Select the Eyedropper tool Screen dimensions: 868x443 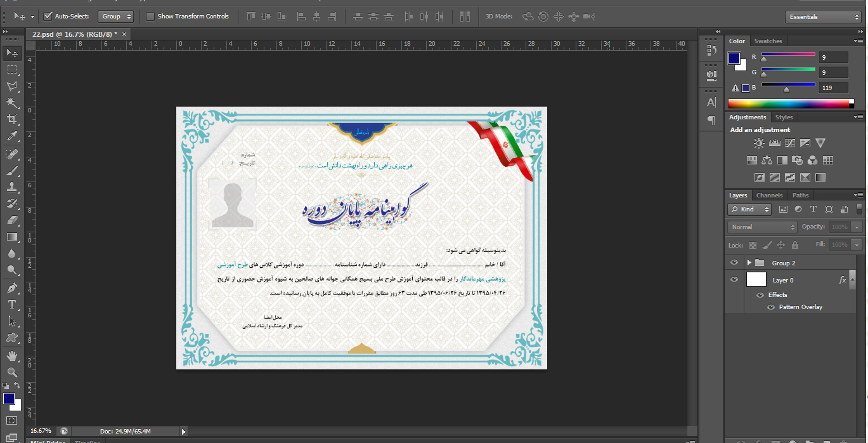pyautogui.click(x=12, y=136)
